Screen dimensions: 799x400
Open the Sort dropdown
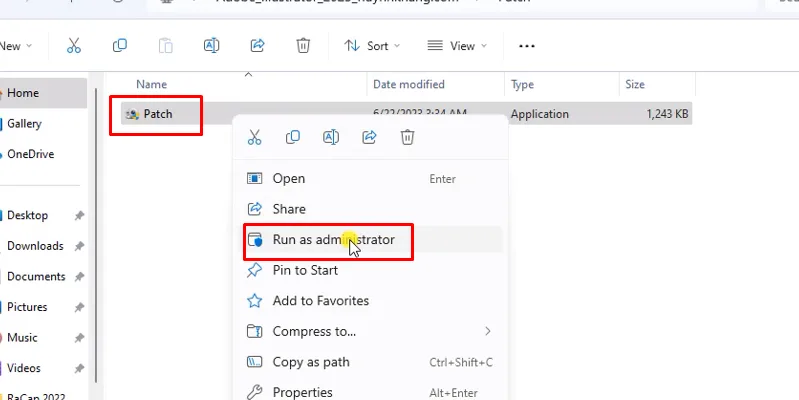pyautogui.click(x=372, y=46)
